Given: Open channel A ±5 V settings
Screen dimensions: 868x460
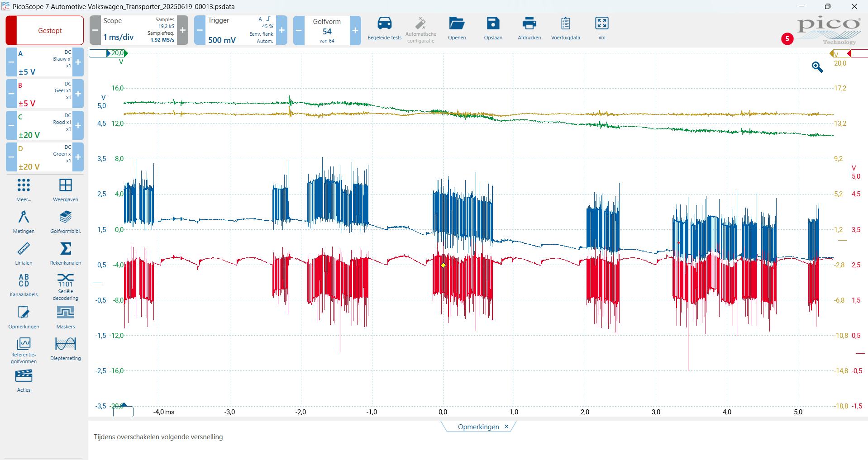Looking at the screenshot, I should tap(44, 62).
